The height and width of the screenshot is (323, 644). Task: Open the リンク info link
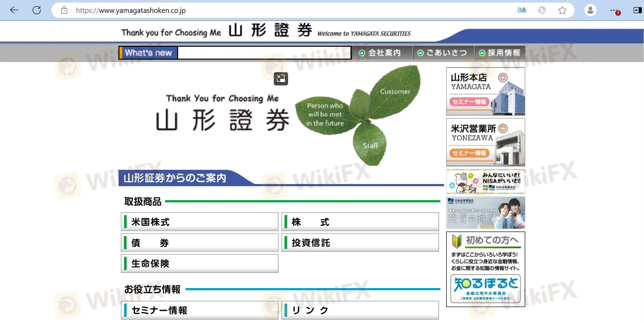(x=360, y=310)
